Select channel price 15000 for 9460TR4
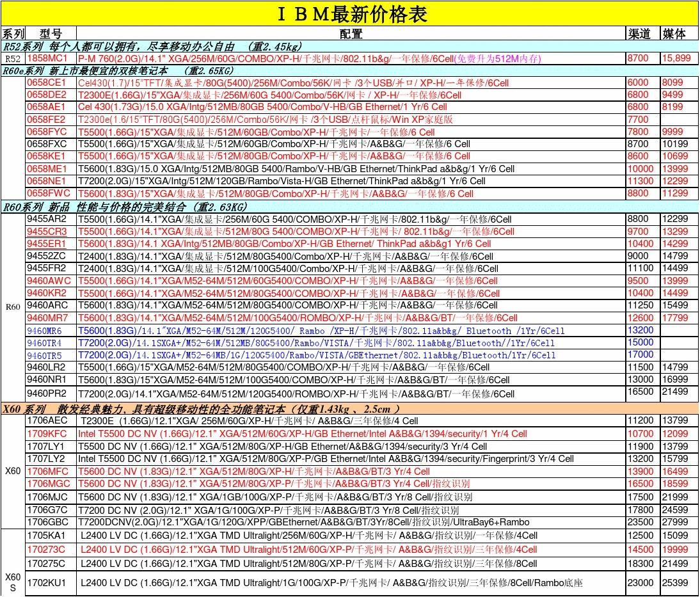This screenshot has width=700, height=597. click(640, 342)
